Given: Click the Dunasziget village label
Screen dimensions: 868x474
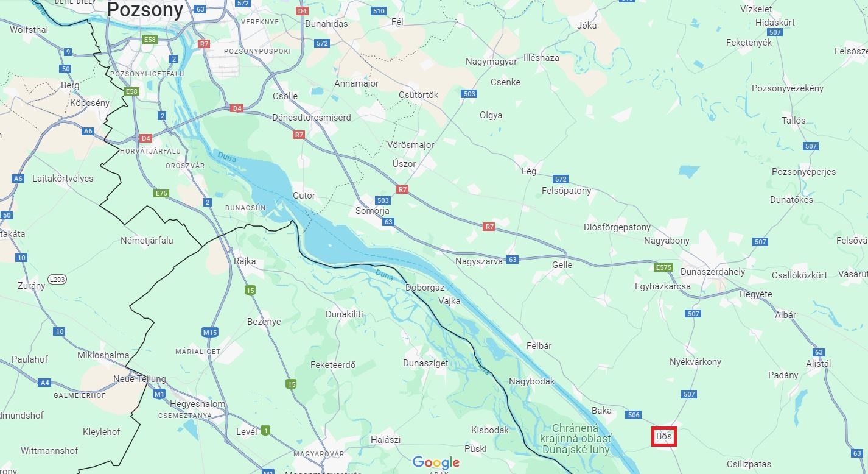Looking at the screenshot, I should click(425, 363).
